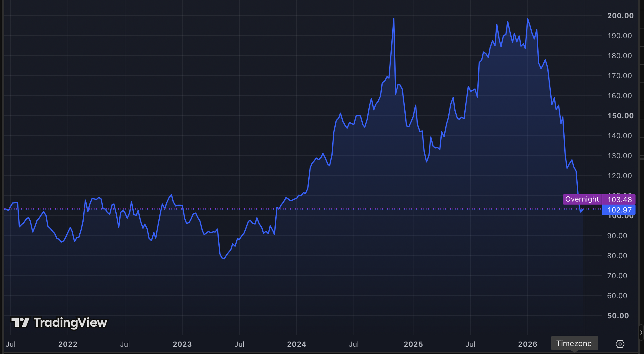Click the 2023 time axis label
This screenshot has height=354, width=644.
182,344
